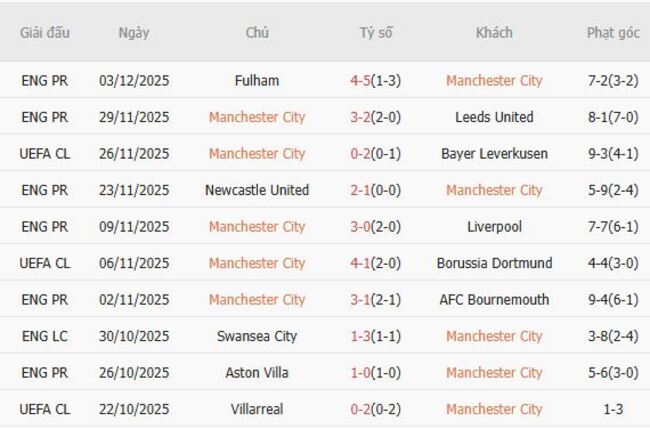Click Borussia Dortmund in the guest column
Viewport: 650px width, 429px height.
tap(494, 263)
